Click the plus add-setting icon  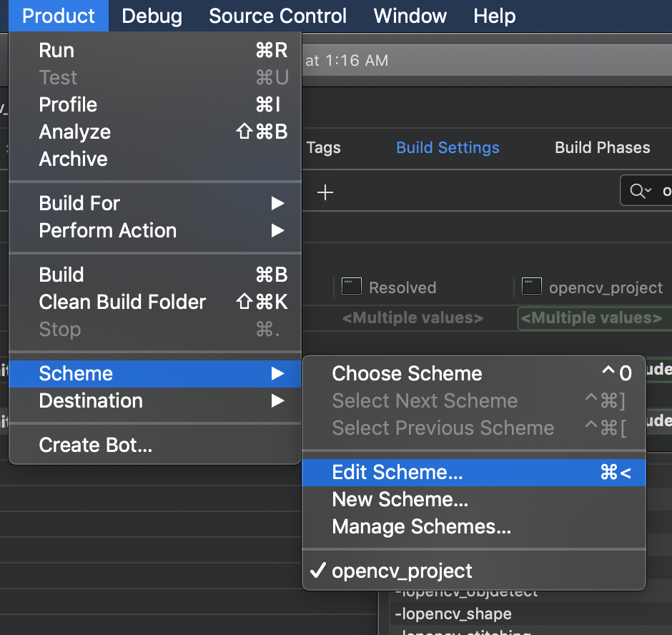click(325, 192)
